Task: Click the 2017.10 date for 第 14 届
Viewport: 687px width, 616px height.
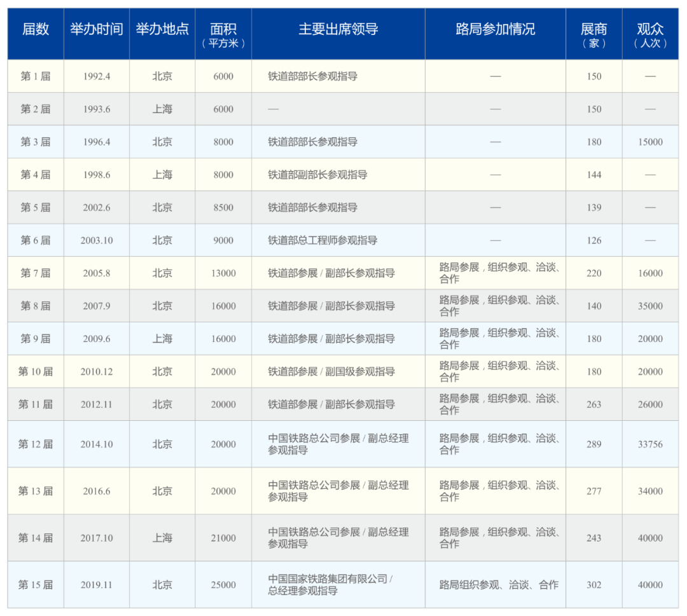Action: (x=97, y=537)
